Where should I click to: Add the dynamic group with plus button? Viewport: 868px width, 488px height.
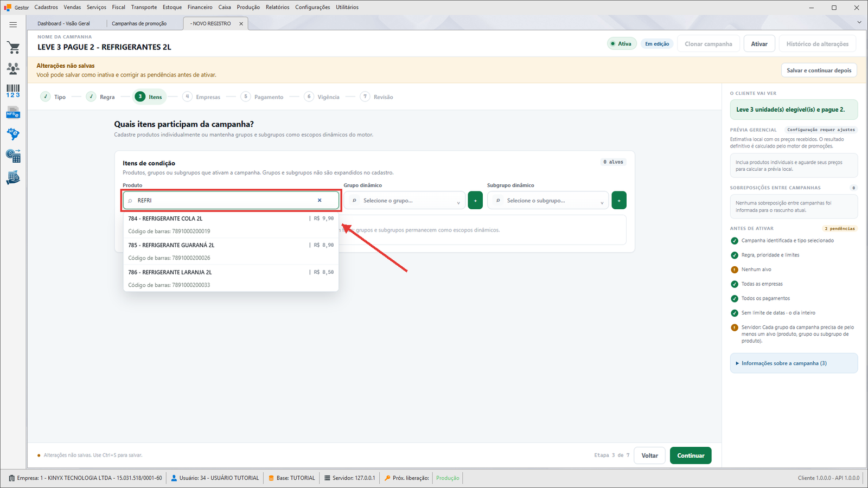click(475, 201)
